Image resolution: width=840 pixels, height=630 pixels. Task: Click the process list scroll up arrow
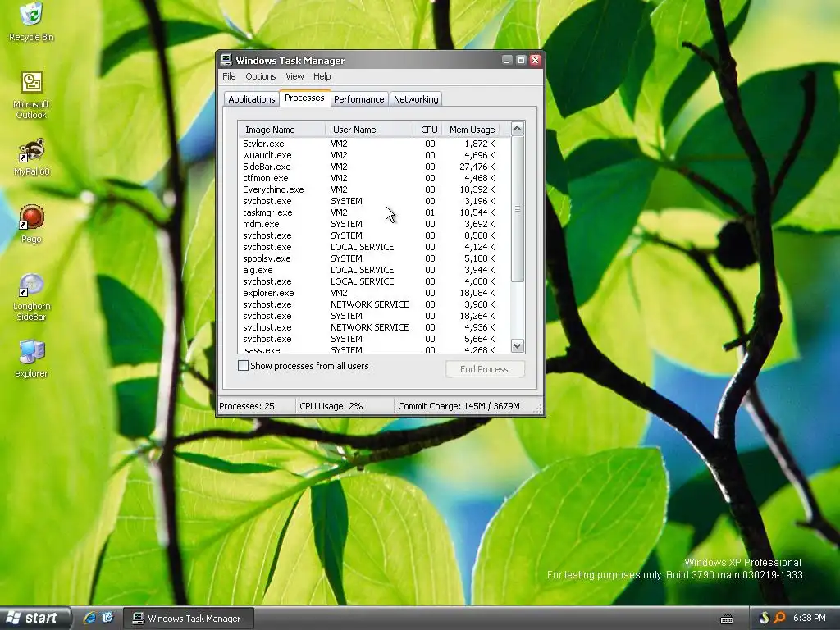tap(517, 129)
